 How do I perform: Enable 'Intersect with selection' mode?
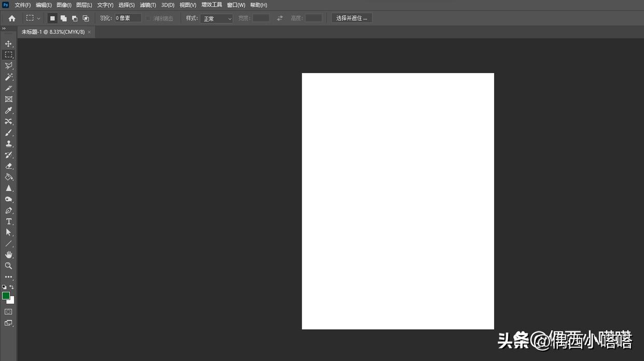(86, 18)
